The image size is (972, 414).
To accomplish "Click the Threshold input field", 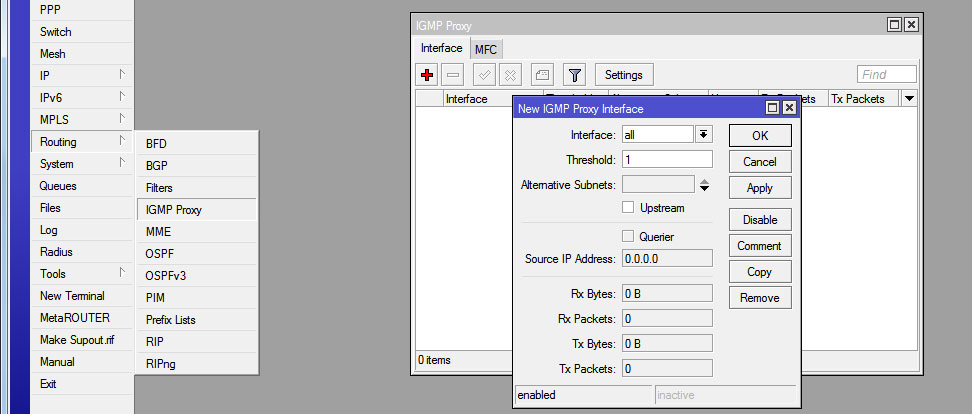I will click(x=666, y=159).
